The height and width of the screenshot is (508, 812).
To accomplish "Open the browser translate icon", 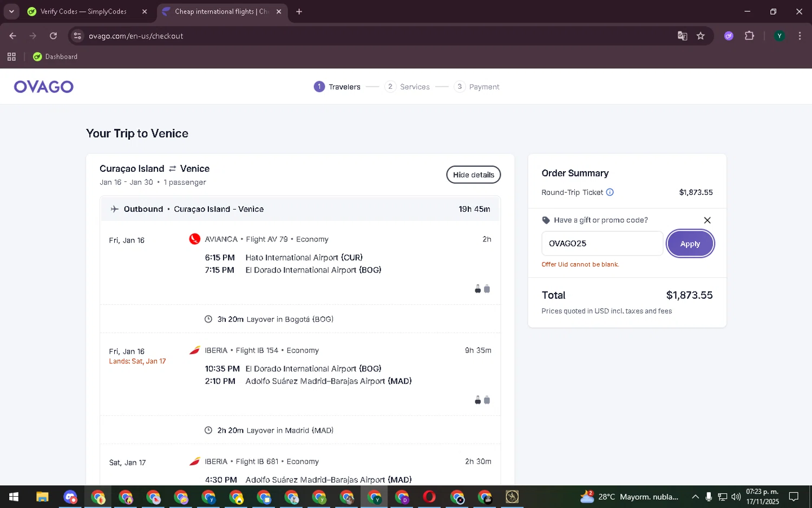I will pos(682,36).
